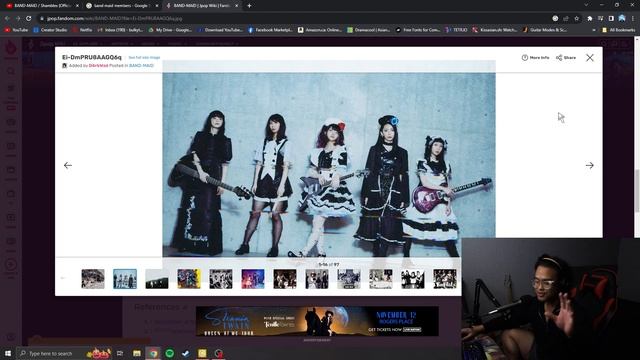Screen dimensions: 640x360
Task: Open the Netflix bookmark
Action: (x=82, y=30)
